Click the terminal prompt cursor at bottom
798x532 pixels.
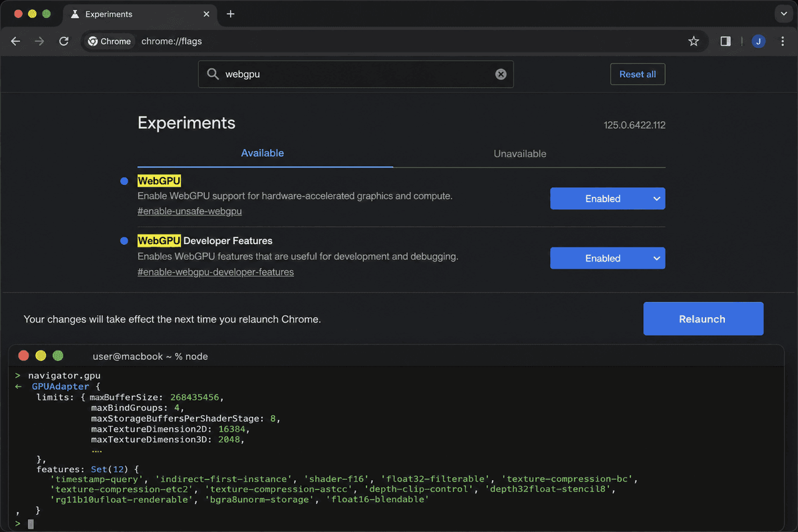coord(31,524)
